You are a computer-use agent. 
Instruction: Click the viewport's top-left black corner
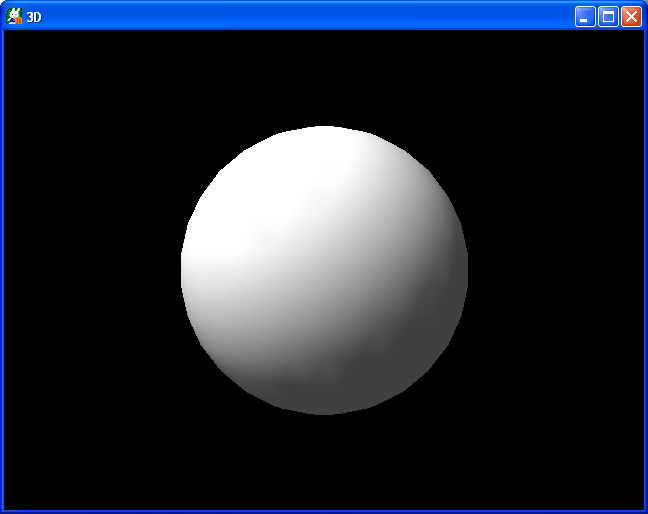(x=12, y=38)
